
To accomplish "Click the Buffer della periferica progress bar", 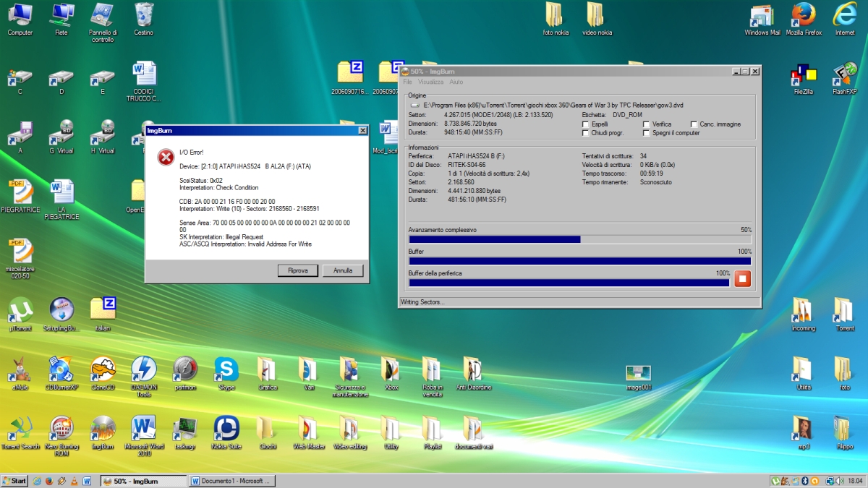I will (569, 283).
